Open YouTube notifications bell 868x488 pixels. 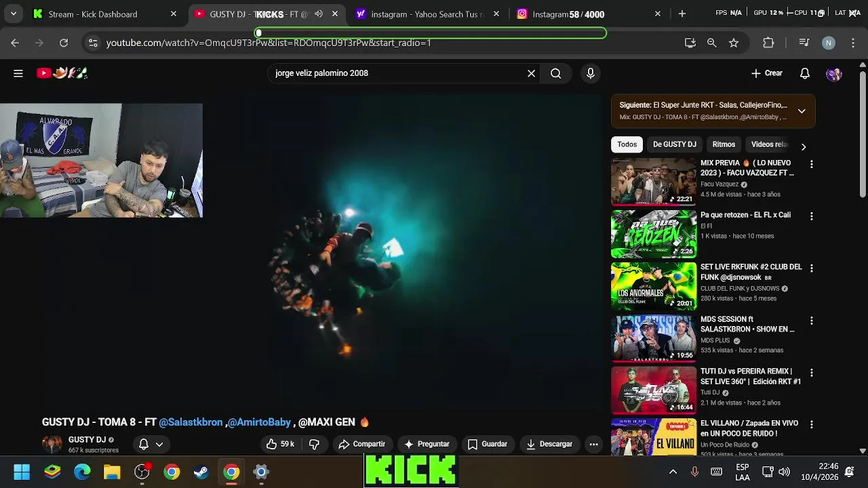coord(805,73)
